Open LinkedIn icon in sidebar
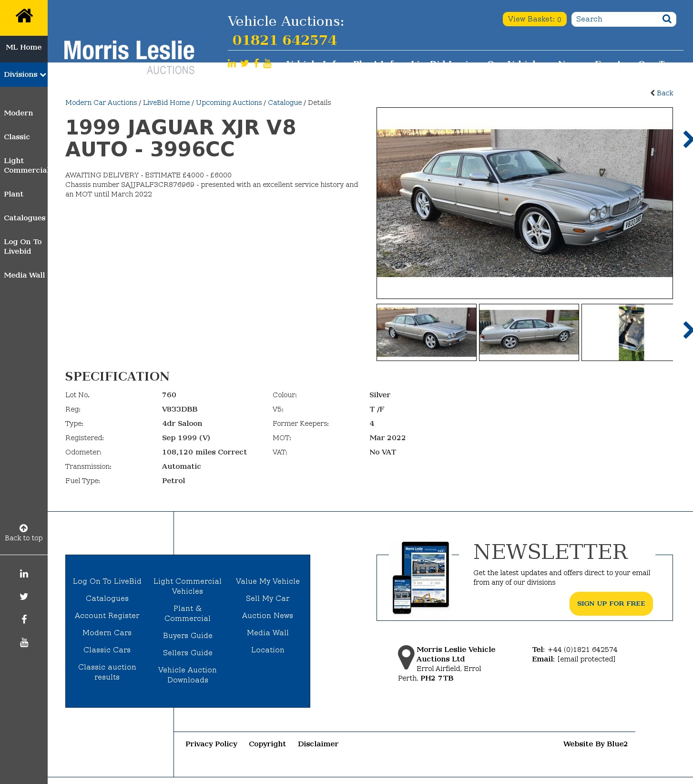The height and width of the screenshot is (784, 693). [x=24, y=574]
